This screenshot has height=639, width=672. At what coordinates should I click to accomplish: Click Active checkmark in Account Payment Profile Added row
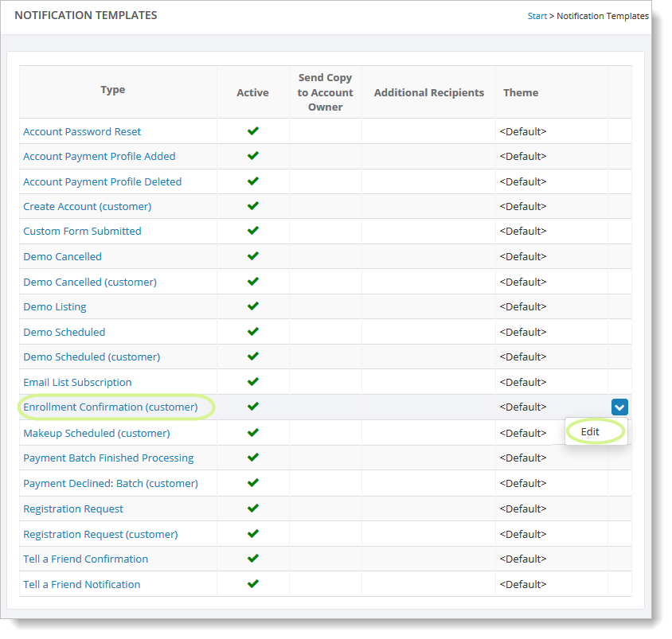tap(253, 155)
